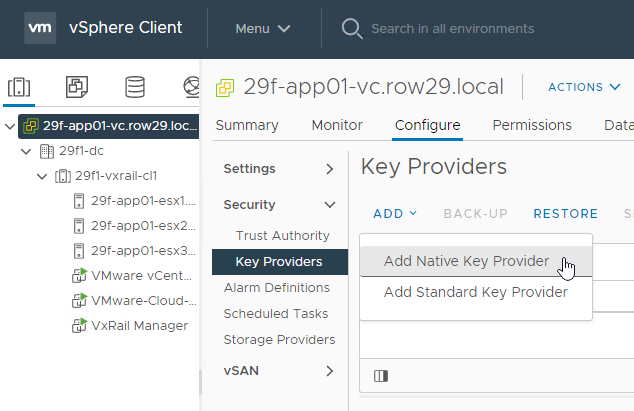Click the vSphere Client title

[125, 28]
